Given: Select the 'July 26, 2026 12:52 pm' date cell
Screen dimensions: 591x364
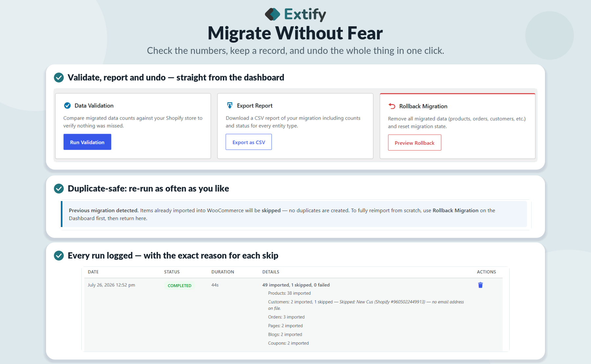Looking at the screenshot, I should [111, 285].
